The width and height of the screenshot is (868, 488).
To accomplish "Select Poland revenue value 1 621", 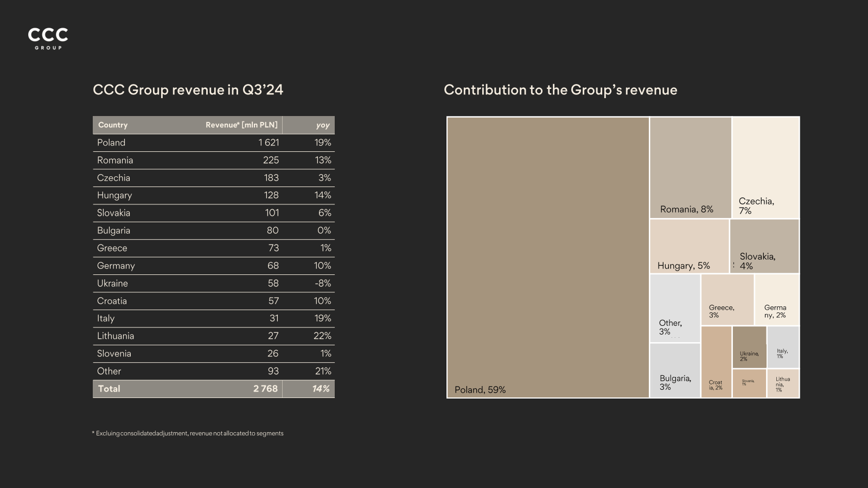I will pyautogui.click(x=269, y=143).
